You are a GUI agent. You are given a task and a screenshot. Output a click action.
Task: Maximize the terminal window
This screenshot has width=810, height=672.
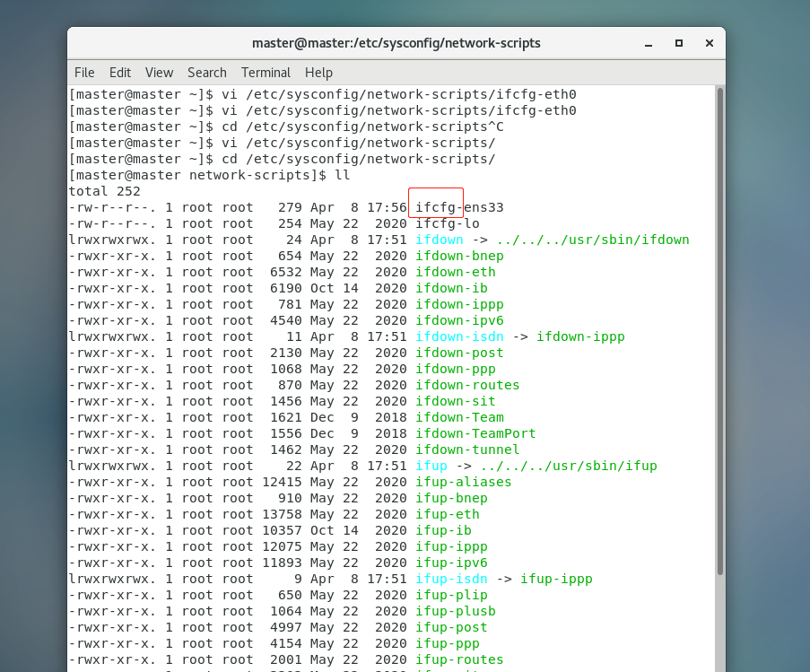coord(679,43)
